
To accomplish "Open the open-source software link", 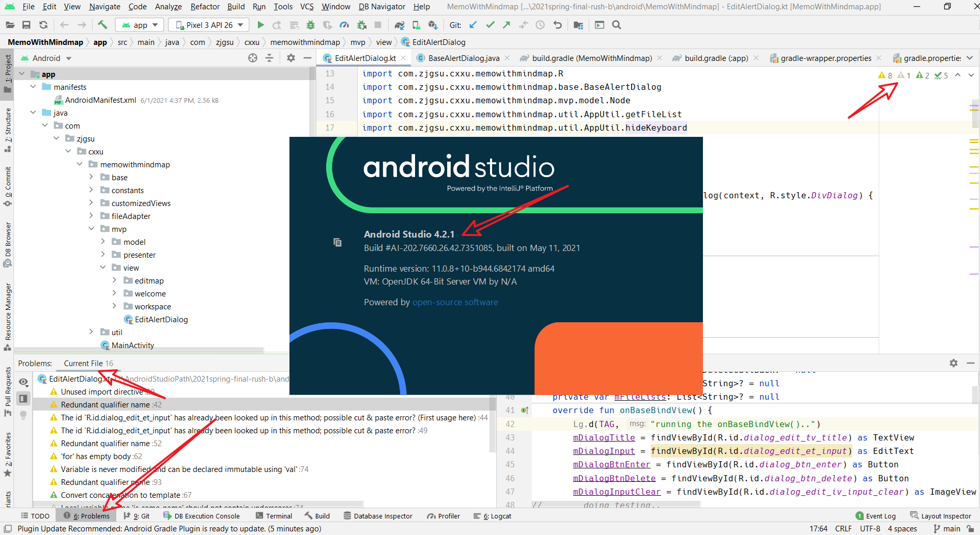I will click(455, 302).
